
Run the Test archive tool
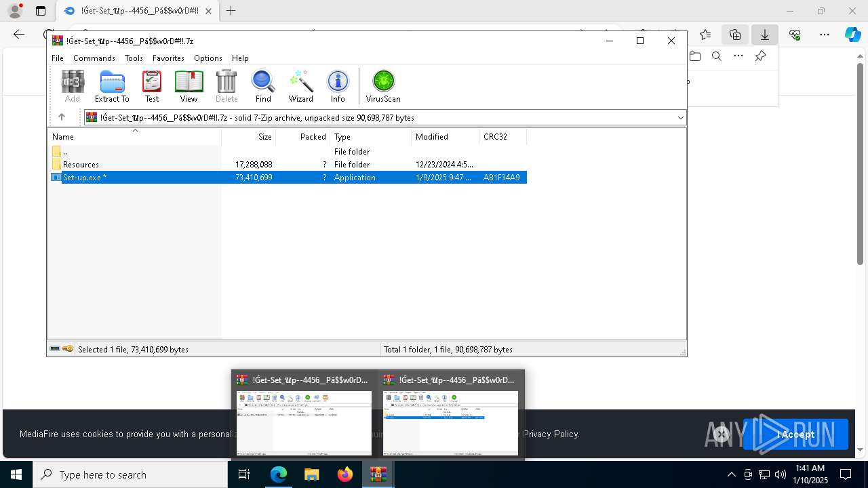coord(152,86)
